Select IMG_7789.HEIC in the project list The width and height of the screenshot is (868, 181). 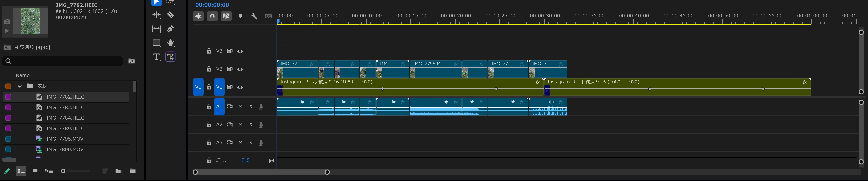pos(66,128)
